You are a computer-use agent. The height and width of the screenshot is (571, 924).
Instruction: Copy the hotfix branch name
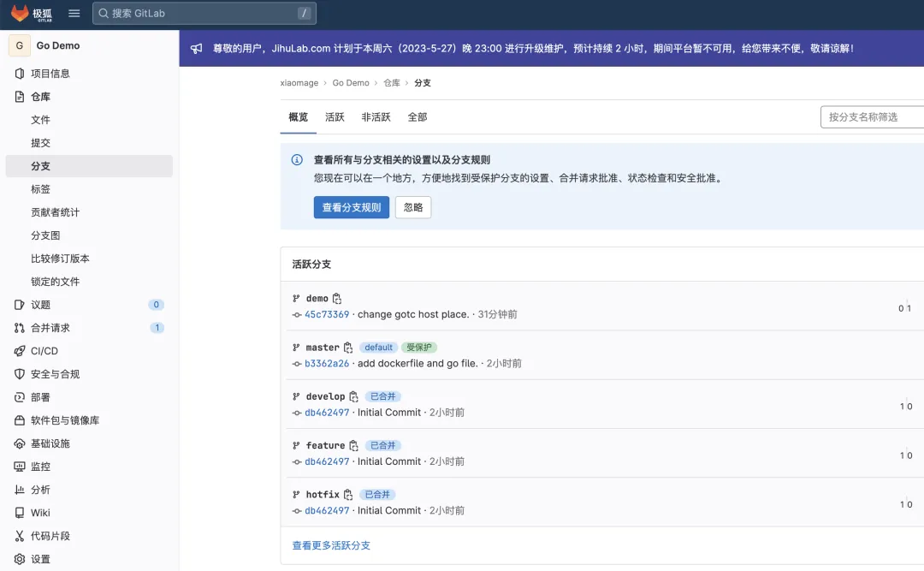(x=348, y=494)
